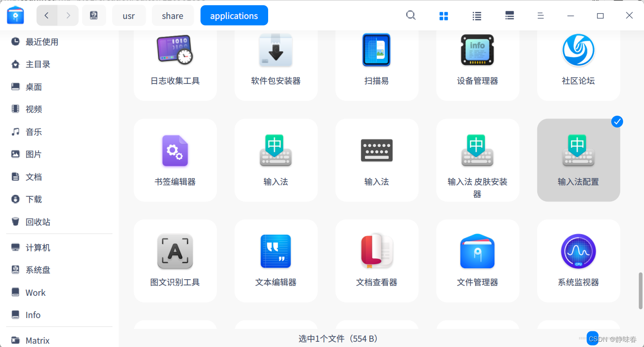The image size is (644, 347).
Task: Select the 文件管理器 icon
Action: click(477, 251)
